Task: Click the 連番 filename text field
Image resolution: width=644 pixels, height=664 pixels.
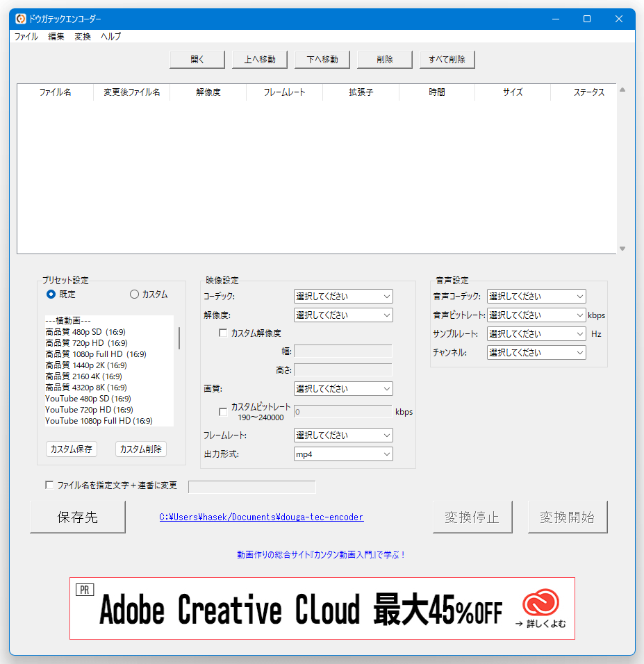Action: pyautogui.click(x=252, y=487)
